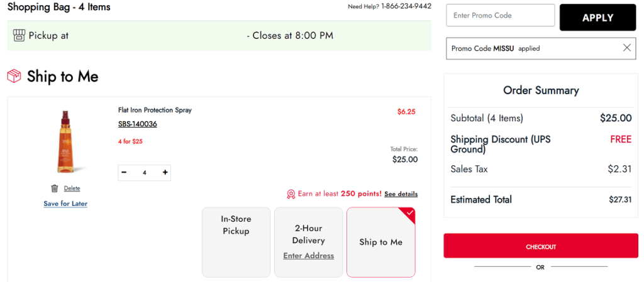Click the Ship to Me package icon

coord(14,77)
